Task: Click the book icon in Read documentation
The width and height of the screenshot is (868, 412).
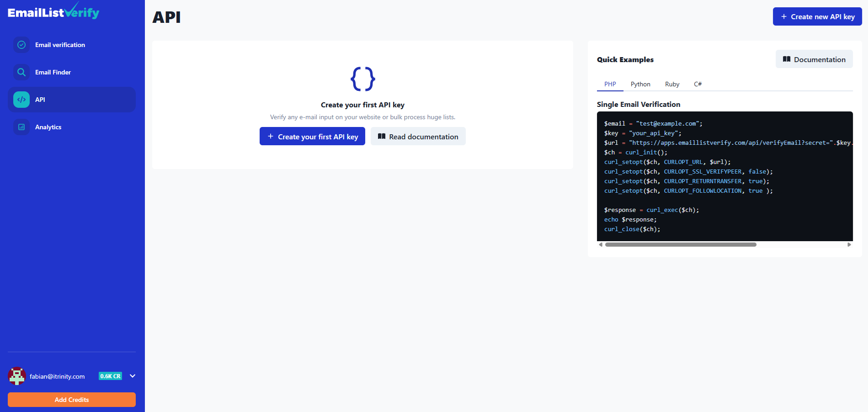Action: (x=382, y=136)
